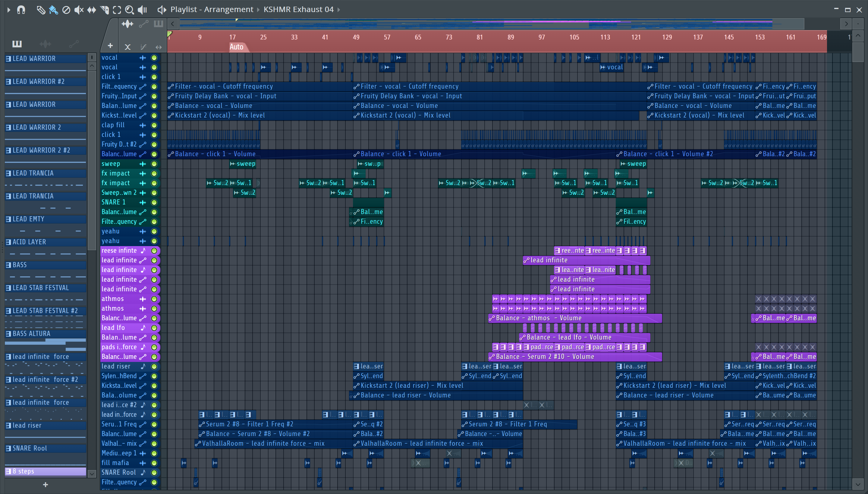868x494 pixels.
Task: Select the Slip tool
Action: [92, 10]
